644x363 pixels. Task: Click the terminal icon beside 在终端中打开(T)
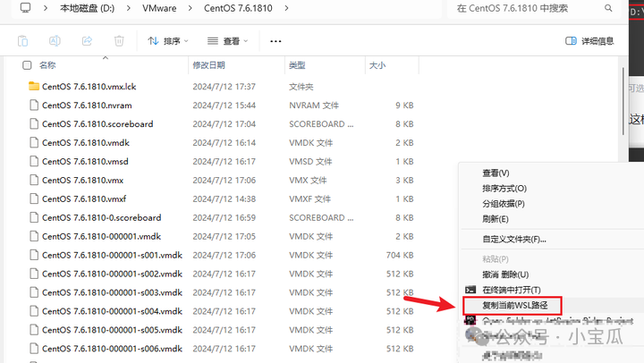470,289
